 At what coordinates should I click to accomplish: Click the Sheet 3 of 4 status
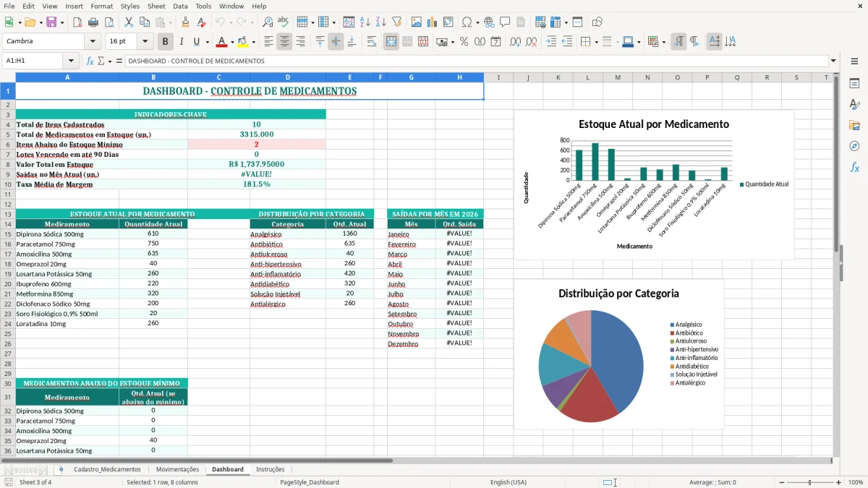tap(35, 482)
